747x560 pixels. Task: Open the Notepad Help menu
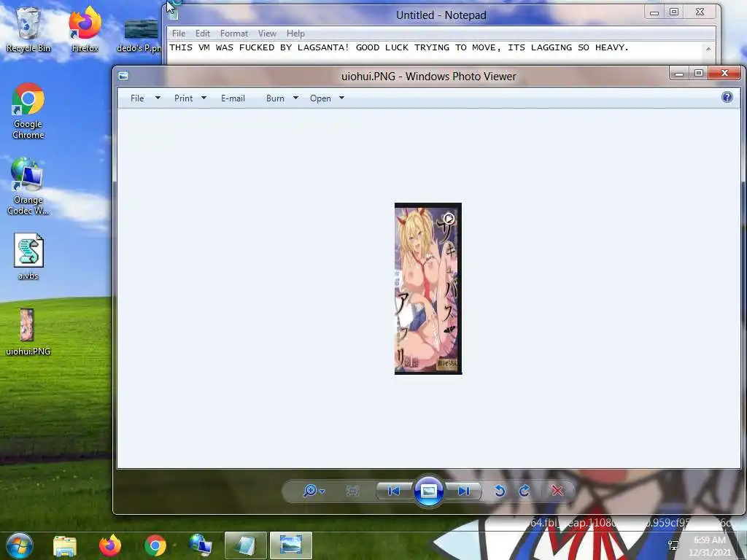(295, 34)
